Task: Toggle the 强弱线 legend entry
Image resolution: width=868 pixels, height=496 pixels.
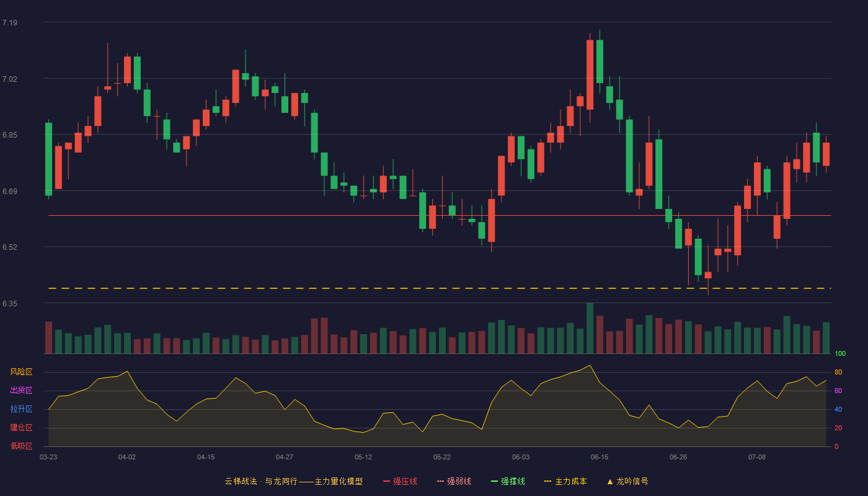Action: pyautogui.click(x=454, y=481)
